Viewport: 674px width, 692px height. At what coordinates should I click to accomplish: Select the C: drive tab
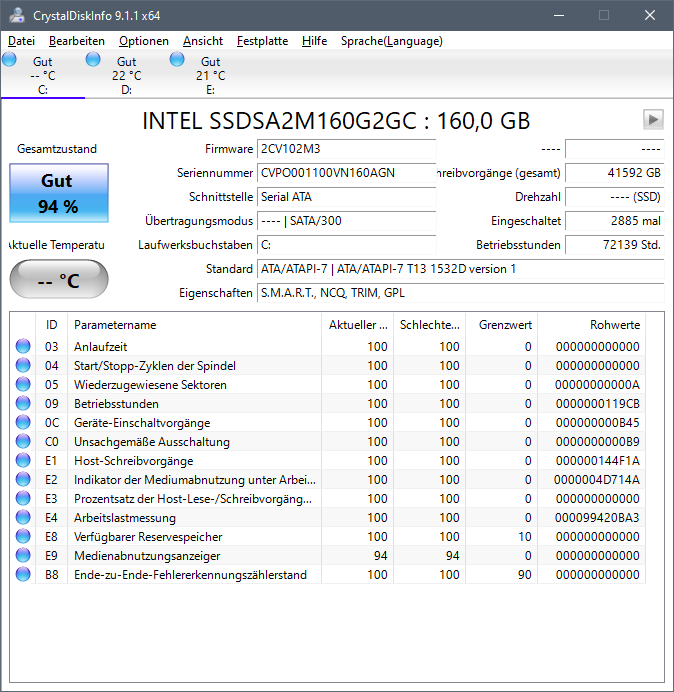tap(43, 75)
